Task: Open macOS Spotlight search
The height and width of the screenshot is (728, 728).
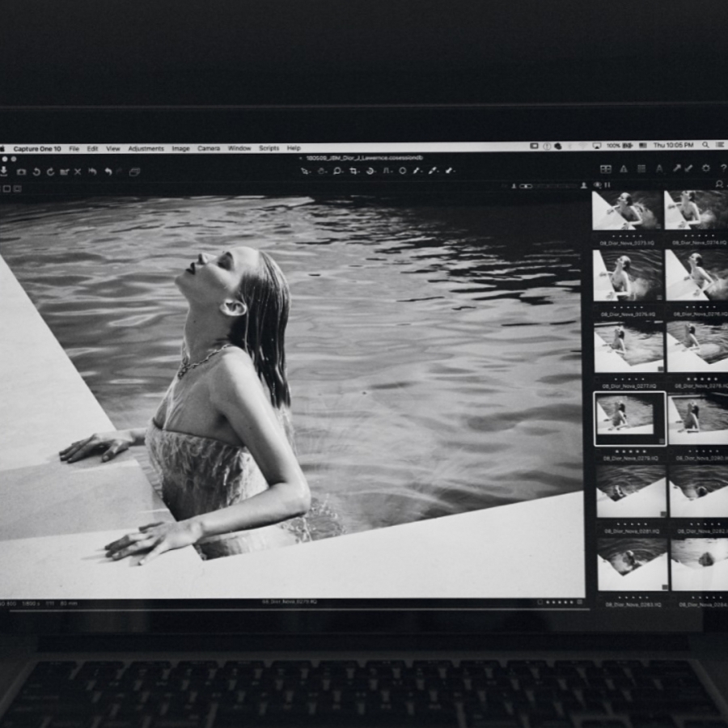Action: [705, 146]
